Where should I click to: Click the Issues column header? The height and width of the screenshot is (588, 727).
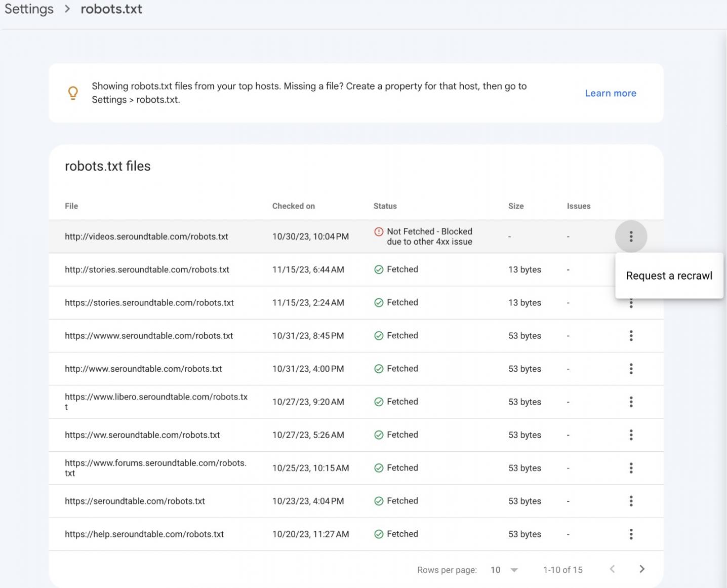point(579,206)
